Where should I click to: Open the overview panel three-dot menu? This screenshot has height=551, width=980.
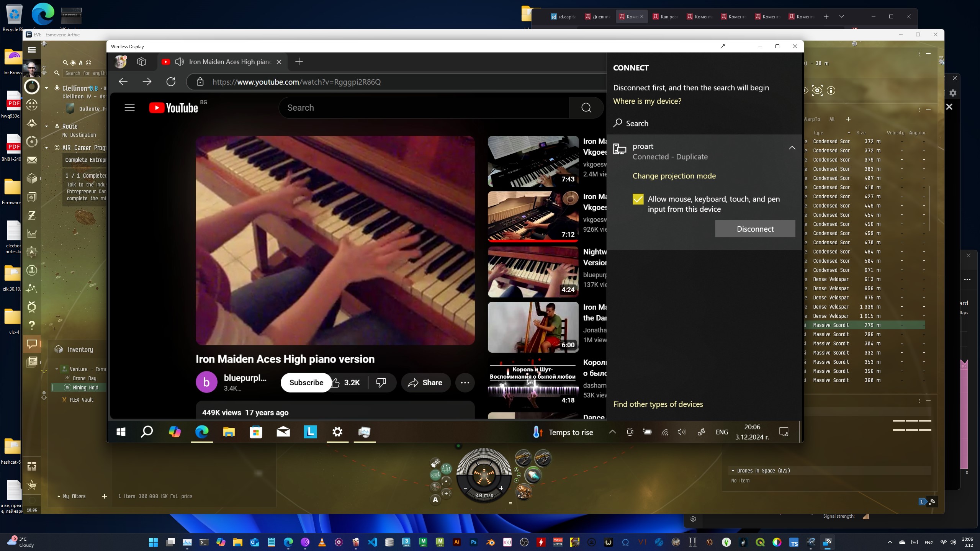pyautogui.click(x=919, y=110)
